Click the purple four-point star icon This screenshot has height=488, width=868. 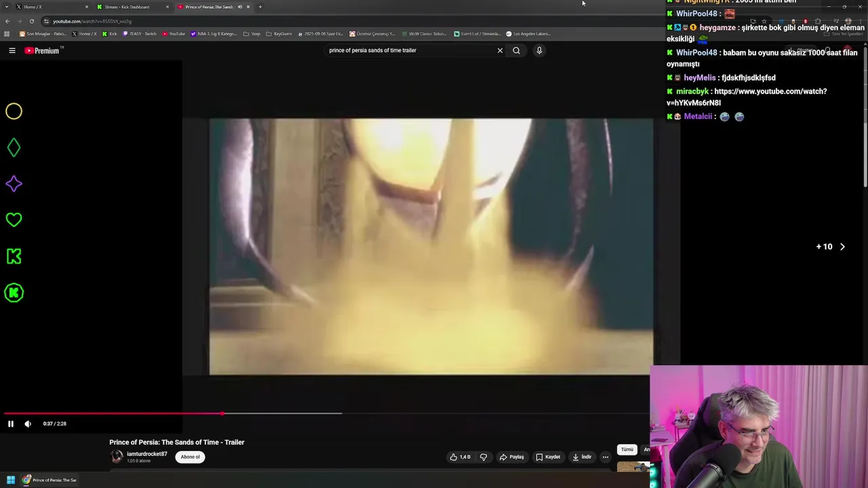click(14, 184)
